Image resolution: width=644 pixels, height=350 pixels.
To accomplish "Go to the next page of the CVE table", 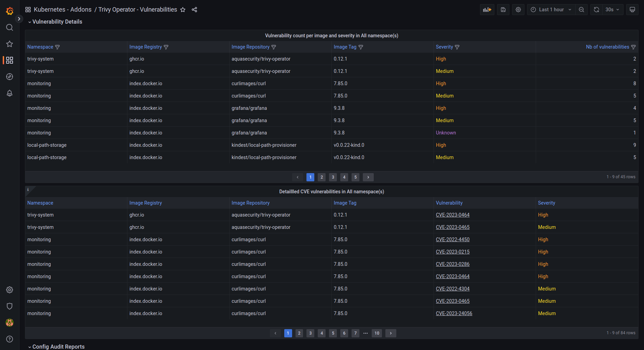I will (x=391, y=333).
